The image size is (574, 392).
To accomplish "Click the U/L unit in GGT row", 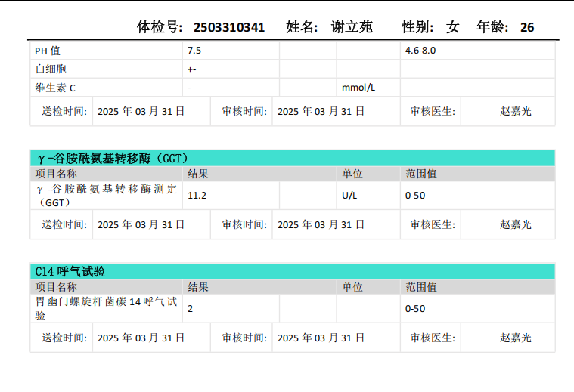I will click(349, 196).
